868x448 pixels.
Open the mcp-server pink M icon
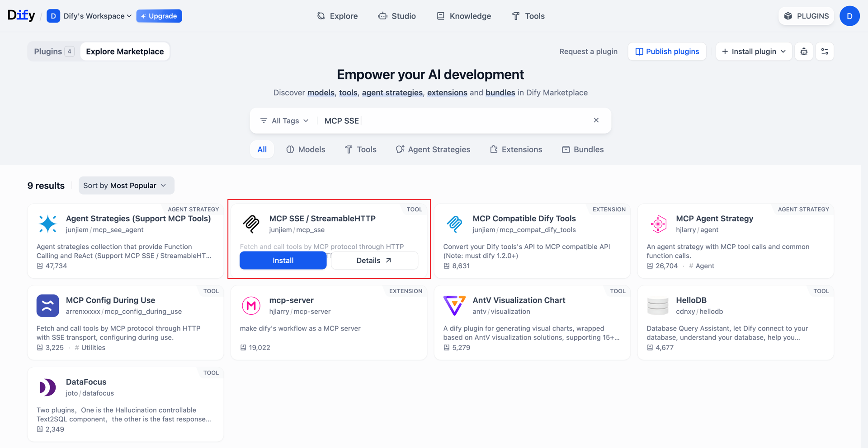coord(251,306)
